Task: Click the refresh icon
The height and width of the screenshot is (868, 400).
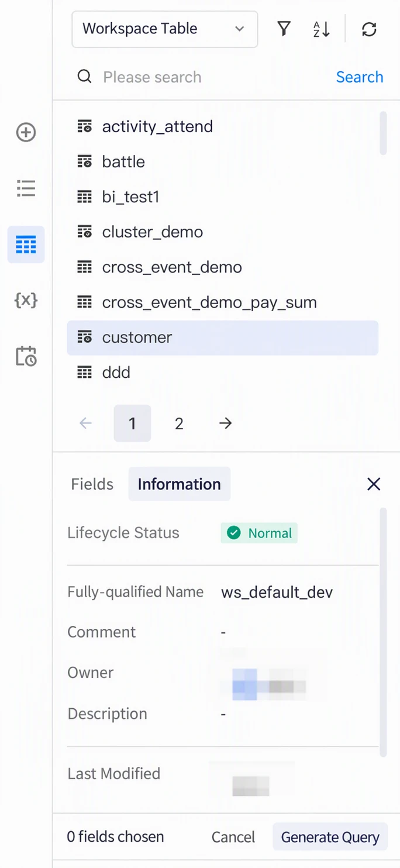Action: click(x=369, y=29)
